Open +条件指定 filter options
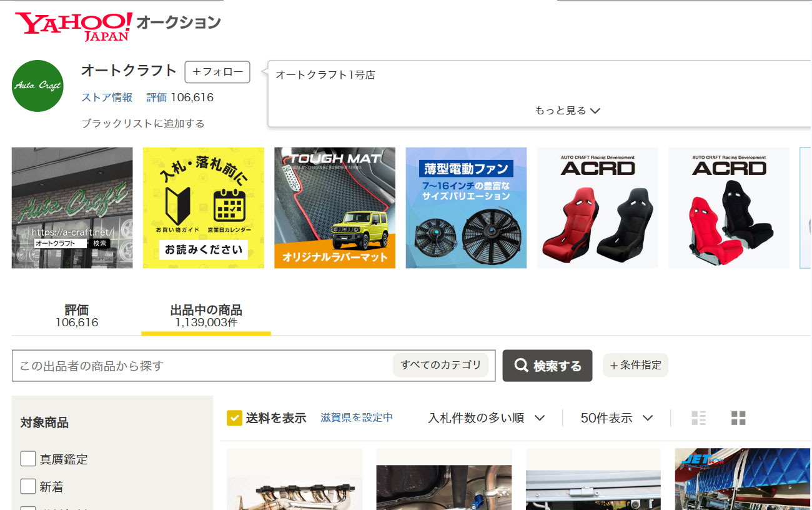 (635, 365)
